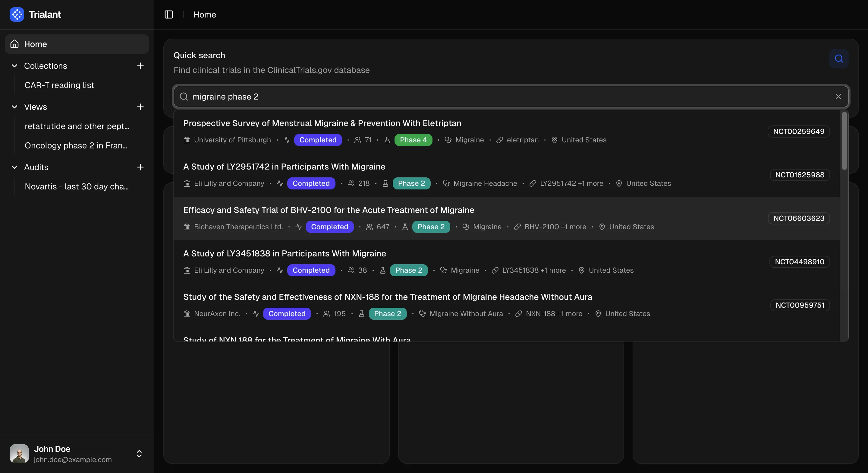Click the results list scrollbar thumb
Screen dimensions: 868x473
pyautogui.click(x=844, y=141)
